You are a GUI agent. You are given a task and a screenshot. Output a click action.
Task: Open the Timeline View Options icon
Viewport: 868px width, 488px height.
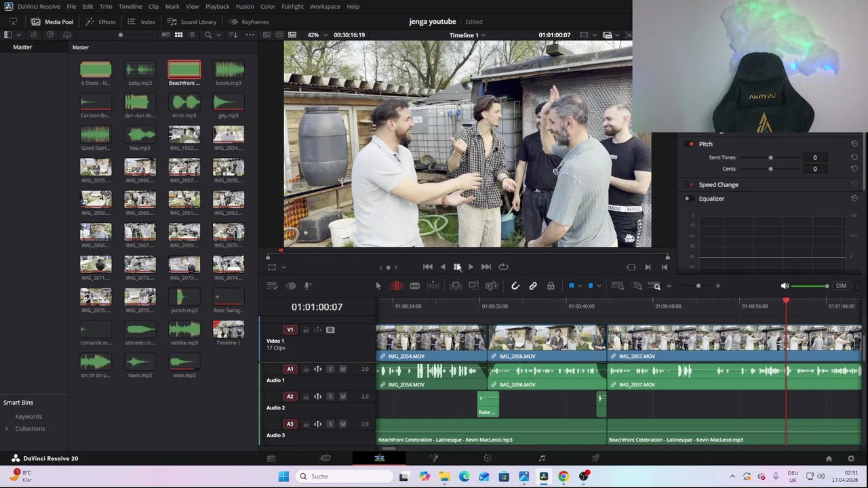point(271,286)
